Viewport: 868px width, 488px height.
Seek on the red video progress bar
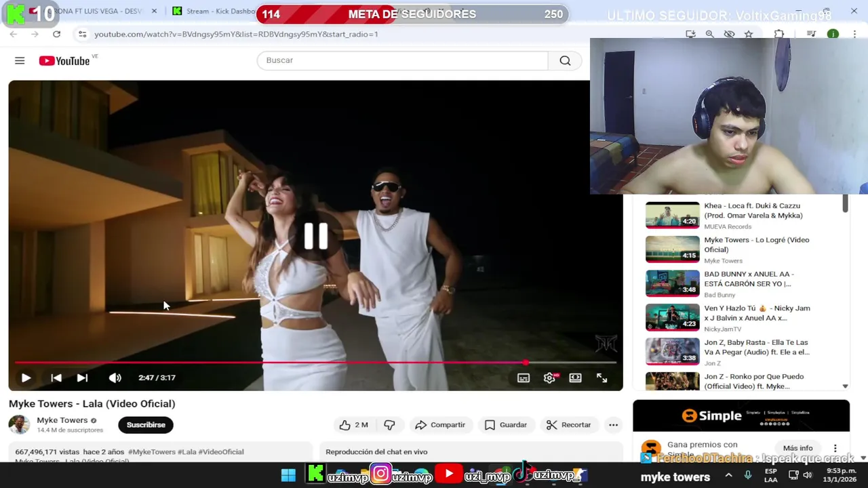[x=315, y=363]
